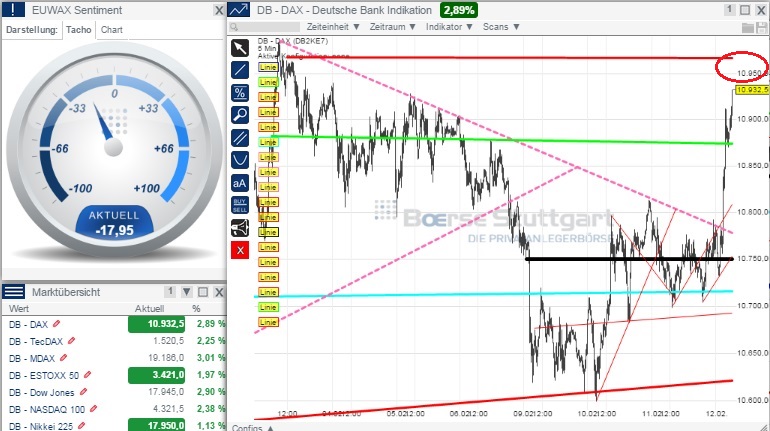
Task: Click the pencil icon beside DB - NASDAQ 100
Action: pyautogui.click(x=93, y=408)
